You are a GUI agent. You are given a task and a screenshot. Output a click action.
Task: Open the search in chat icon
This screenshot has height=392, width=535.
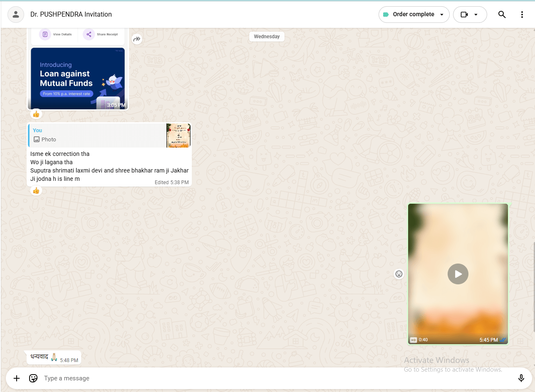pyautogui.click(x=502, y=15)
